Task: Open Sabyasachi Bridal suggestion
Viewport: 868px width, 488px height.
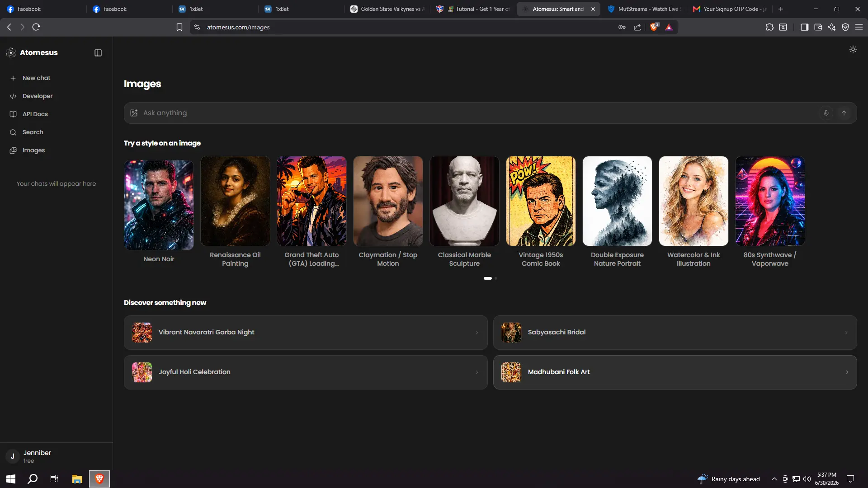Action: tap(675, 333)
